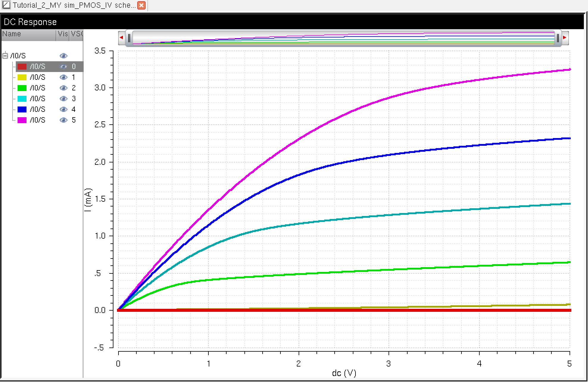Collapse the /I0/S trace group
Screen dimensions: 588x382
(x=5, y=56)
